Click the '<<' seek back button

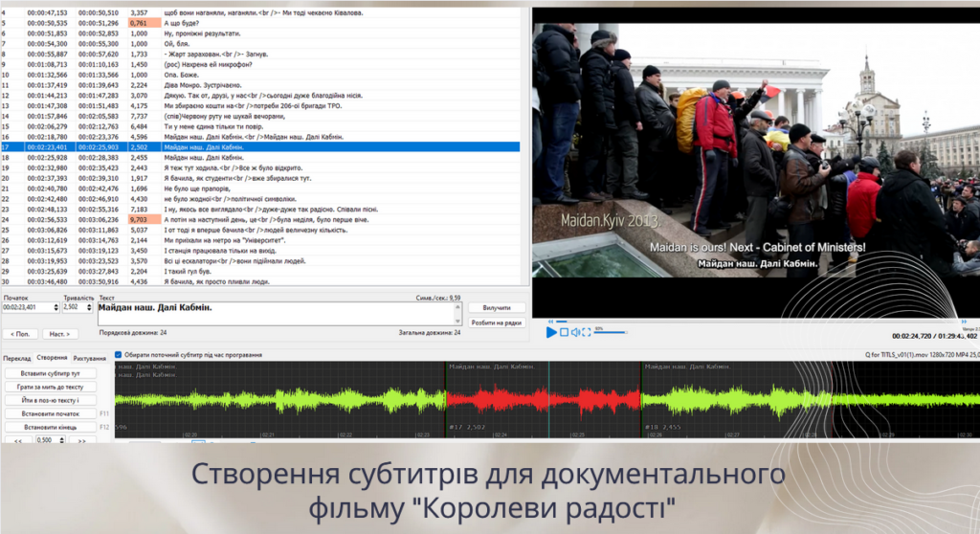point(18,440)
